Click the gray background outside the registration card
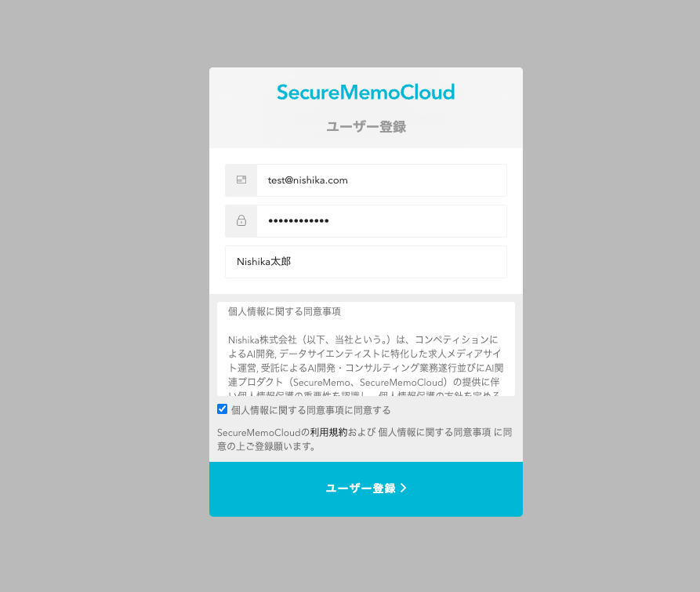 [103, 295]
